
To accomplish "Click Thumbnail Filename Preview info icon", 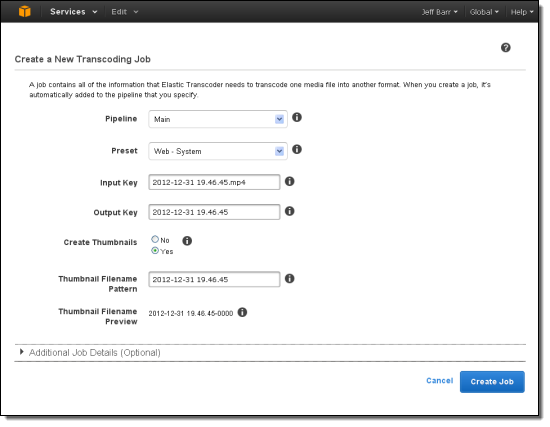I will pos(242,312).
